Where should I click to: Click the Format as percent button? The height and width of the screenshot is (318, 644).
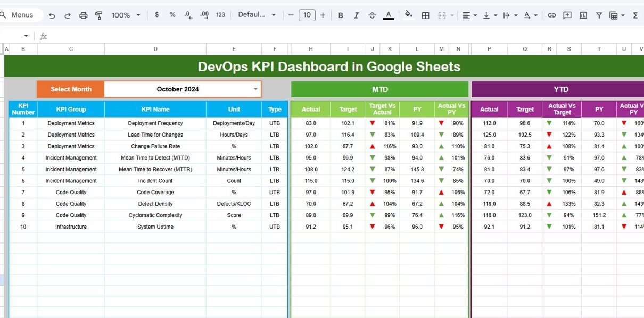[x=172, y=15]
